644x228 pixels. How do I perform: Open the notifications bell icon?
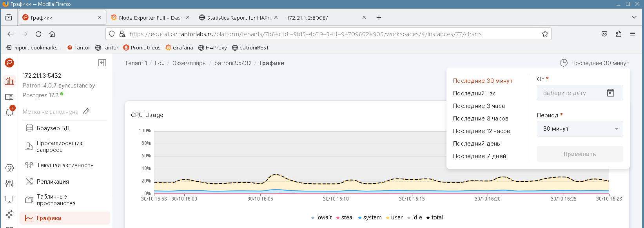coord(9,112)
